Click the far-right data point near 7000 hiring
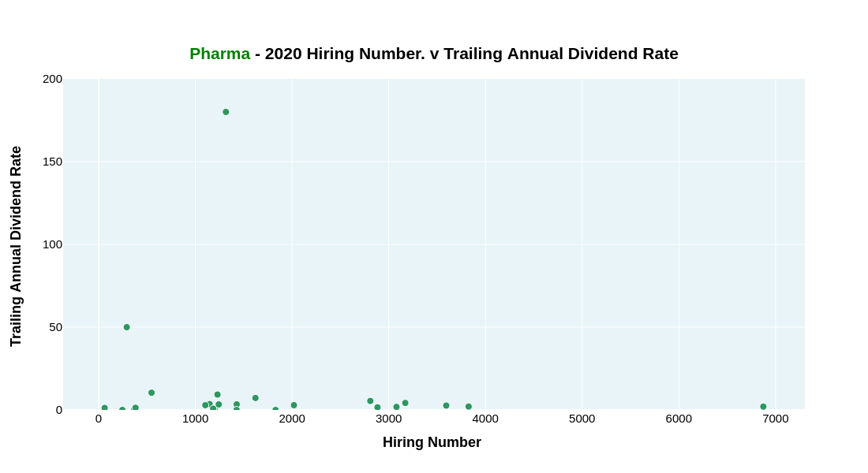The image size is (868, 473). 763,407
